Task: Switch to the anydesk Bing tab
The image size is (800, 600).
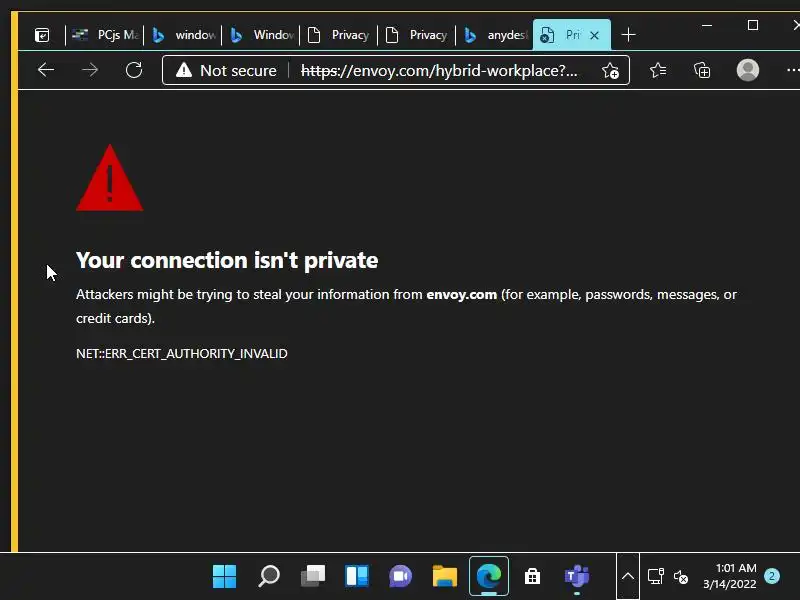Action: point(495,35)
